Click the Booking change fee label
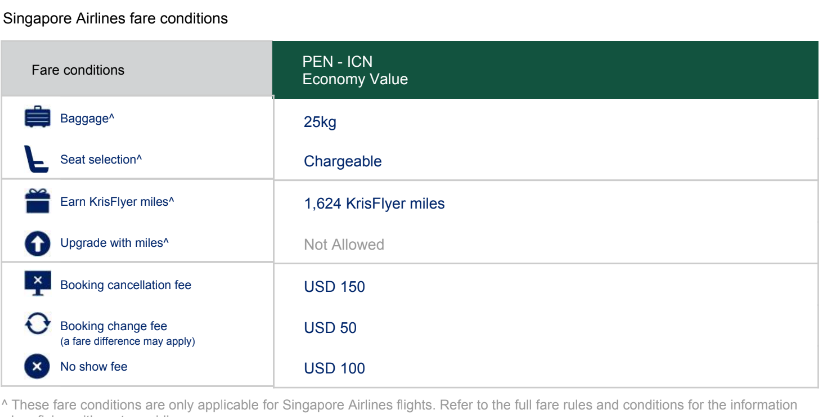Screen dimensions: 833x417 [113, 326]
